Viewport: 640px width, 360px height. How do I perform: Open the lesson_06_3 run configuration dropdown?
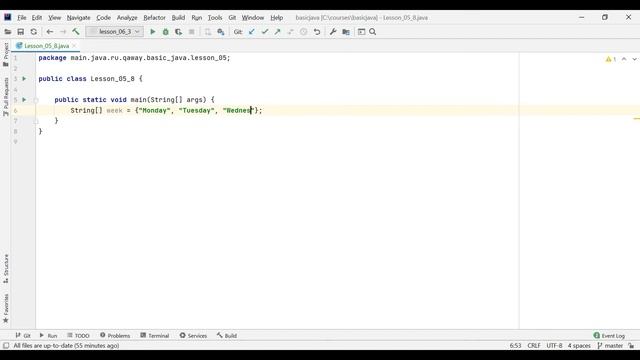[x=115, y=32]
